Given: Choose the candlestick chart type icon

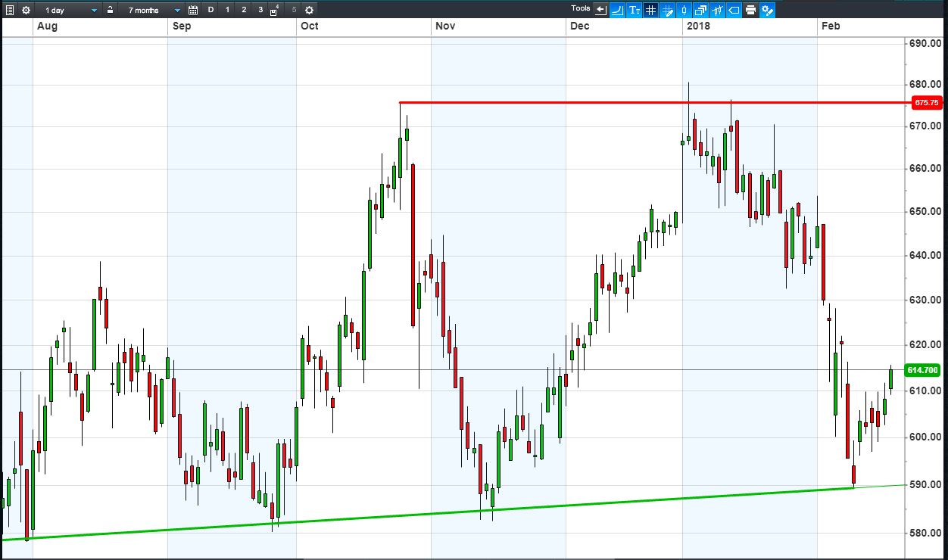Looking at the screenshot, I should [684, 10].
